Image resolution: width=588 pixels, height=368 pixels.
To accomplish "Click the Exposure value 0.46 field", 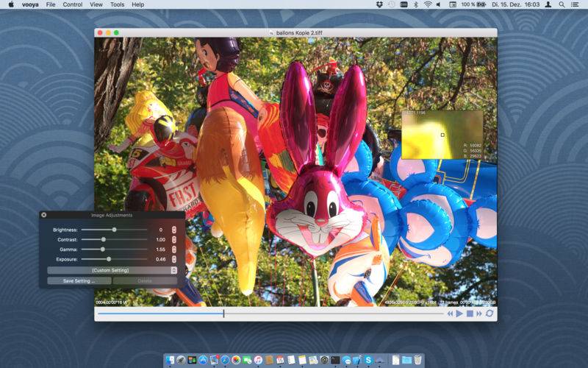I will click(160, 259).
